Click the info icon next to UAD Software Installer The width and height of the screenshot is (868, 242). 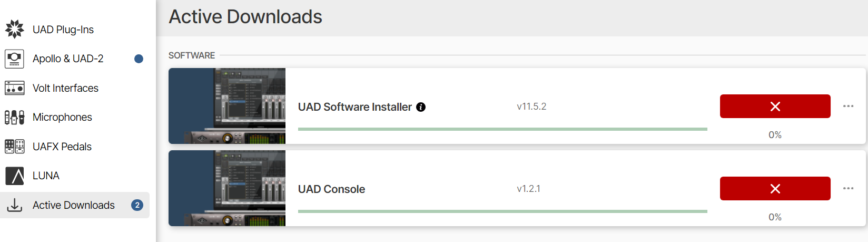(x=421, y=107)
